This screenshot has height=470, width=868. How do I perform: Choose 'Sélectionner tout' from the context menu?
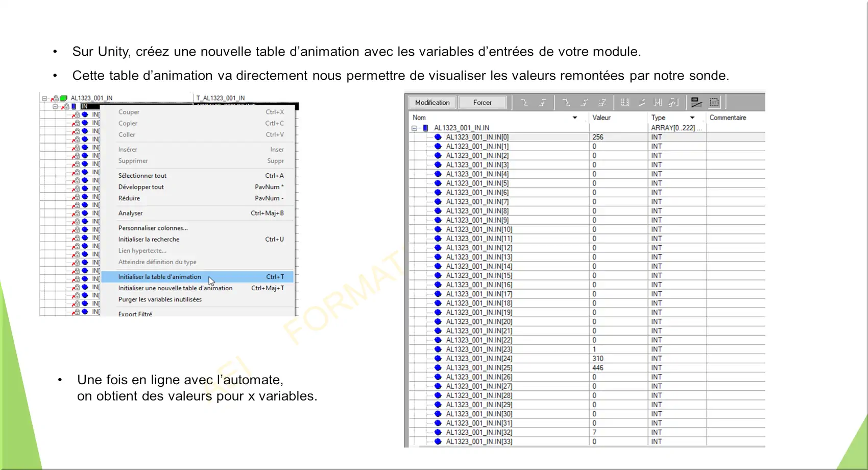pyautogui.click(x=198, y=176)
